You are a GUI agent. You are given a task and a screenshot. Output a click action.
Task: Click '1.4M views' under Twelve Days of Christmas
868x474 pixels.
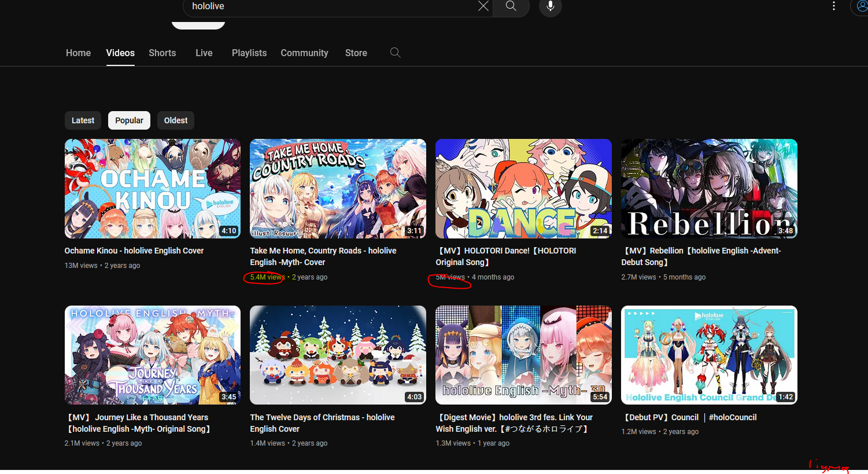[x=267, y=443]
